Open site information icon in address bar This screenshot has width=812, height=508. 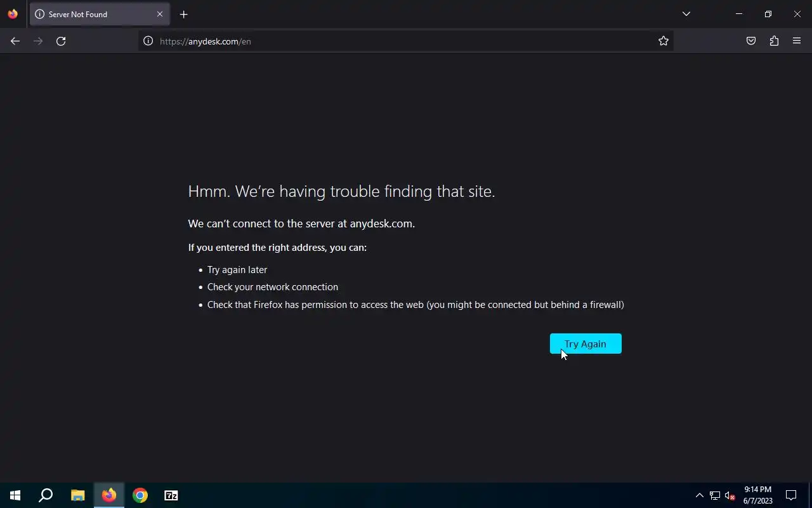148,41
